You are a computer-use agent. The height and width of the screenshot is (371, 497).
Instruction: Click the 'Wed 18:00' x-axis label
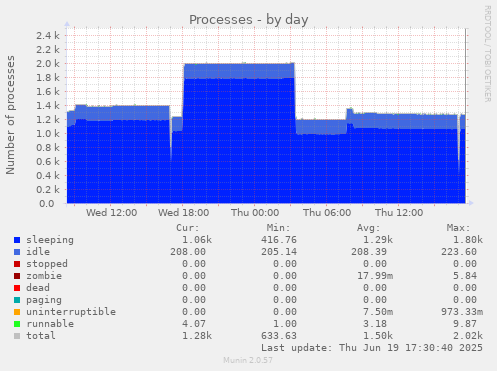pyautogui.click(x=183, y=213)
